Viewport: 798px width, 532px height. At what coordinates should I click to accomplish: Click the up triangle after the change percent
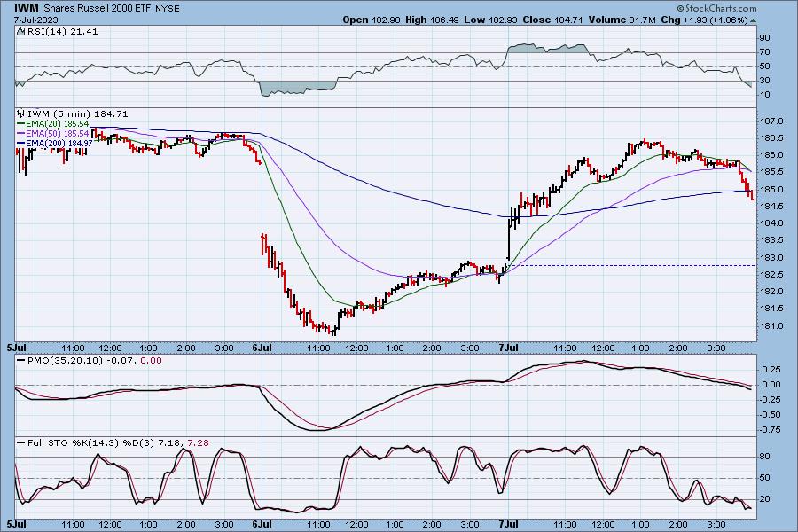click(x=753, y=20)
